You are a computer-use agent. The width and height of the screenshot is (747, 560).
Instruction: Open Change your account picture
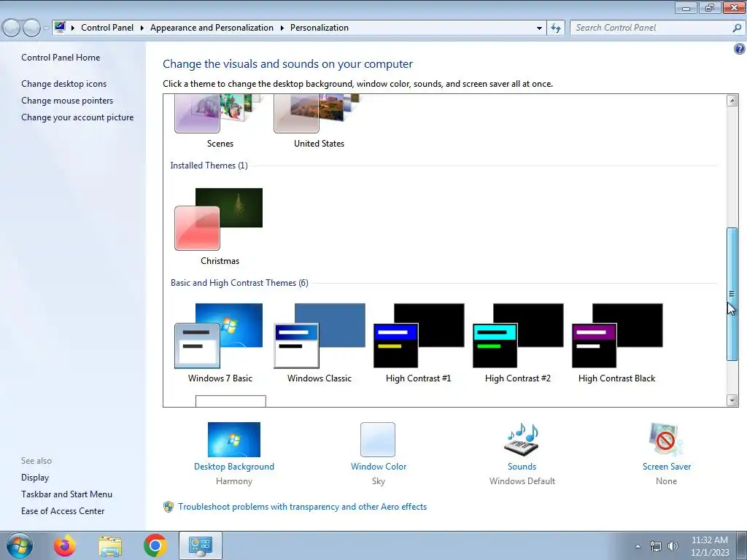[77, 117]
